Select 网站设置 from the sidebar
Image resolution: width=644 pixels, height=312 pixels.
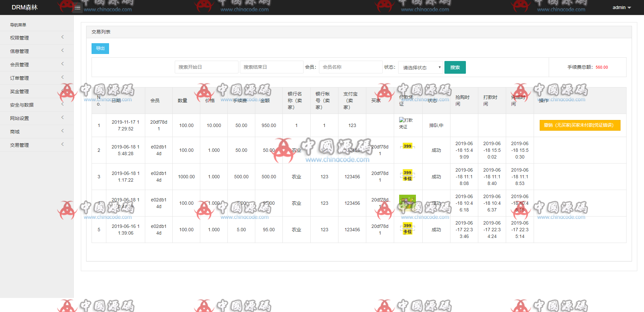(37, 118)
